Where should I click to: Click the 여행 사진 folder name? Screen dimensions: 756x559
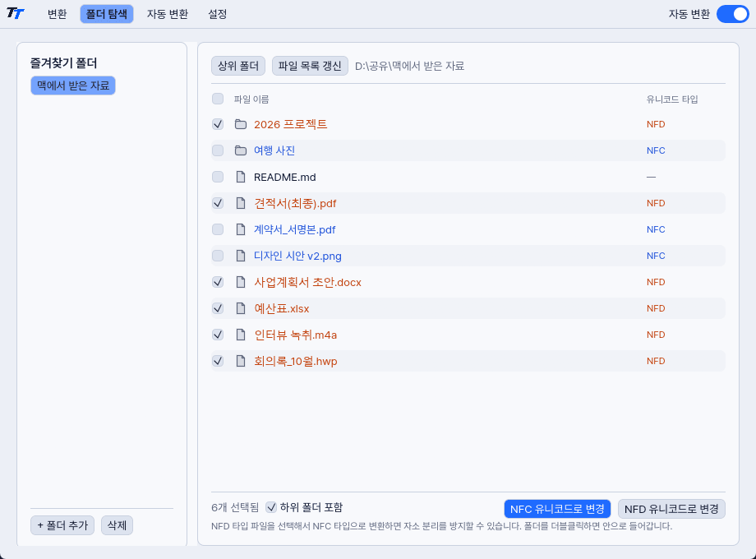[274, 150]
